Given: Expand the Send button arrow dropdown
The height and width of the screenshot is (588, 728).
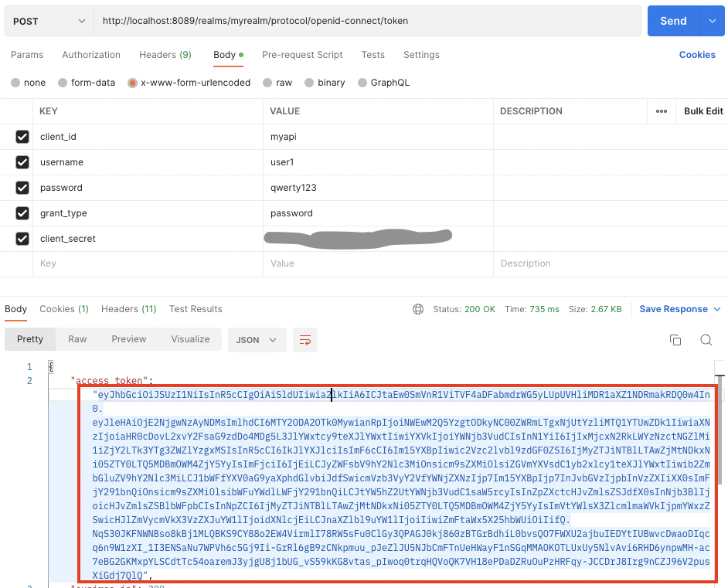Looking at the screenshot, I should 712,21.
